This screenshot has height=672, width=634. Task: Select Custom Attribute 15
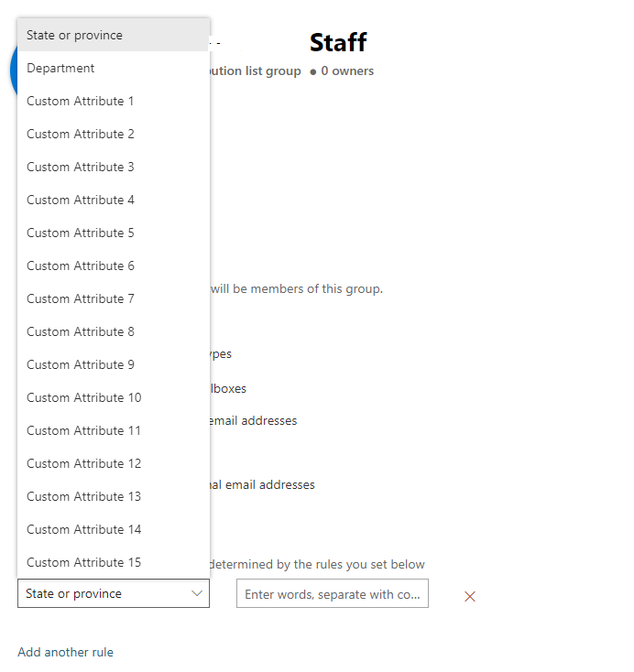[x=114, y=563]
